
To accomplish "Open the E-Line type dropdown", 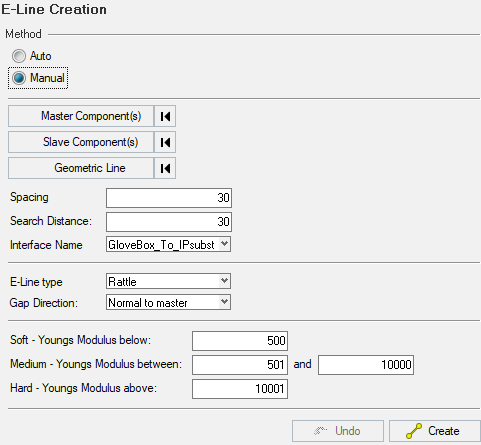I will 225,281.
